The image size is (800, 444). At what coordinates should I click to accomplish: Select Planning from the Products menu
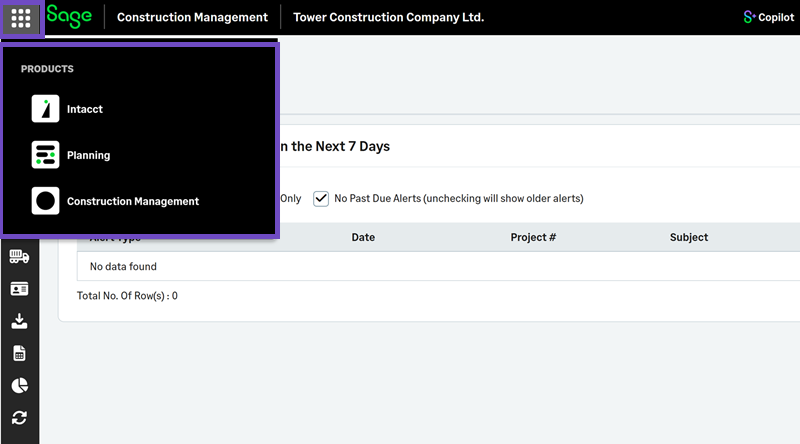point(88,156)
